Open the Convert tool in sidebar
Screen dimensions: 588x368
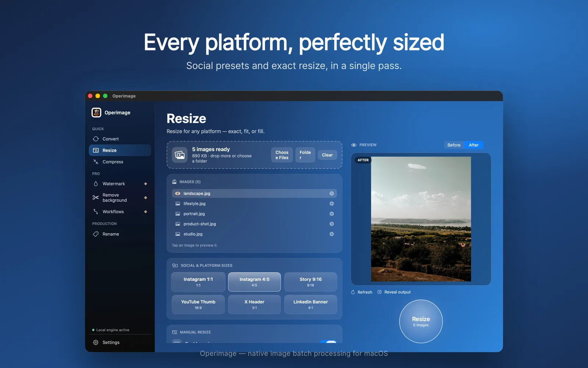pyautogui.click(x=120, y=139)
